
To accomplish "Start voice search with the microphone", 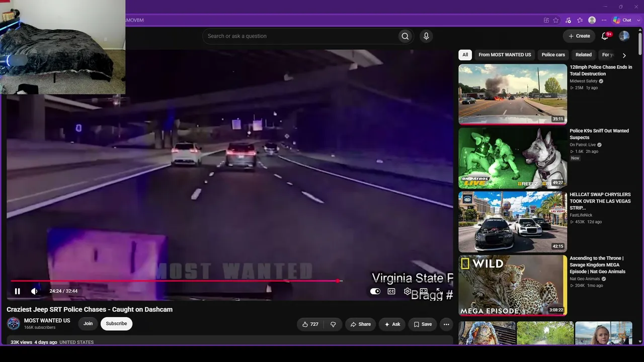I will [x=426, y=36].
